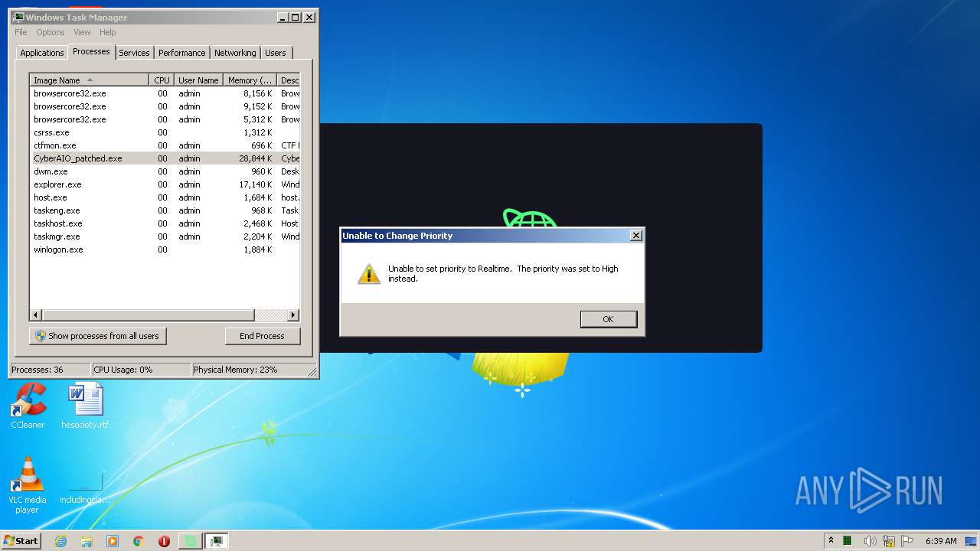This screenshot has height=551, width=980.
Task: Select the csrss.exe process
Action: (x=165, y=132)
